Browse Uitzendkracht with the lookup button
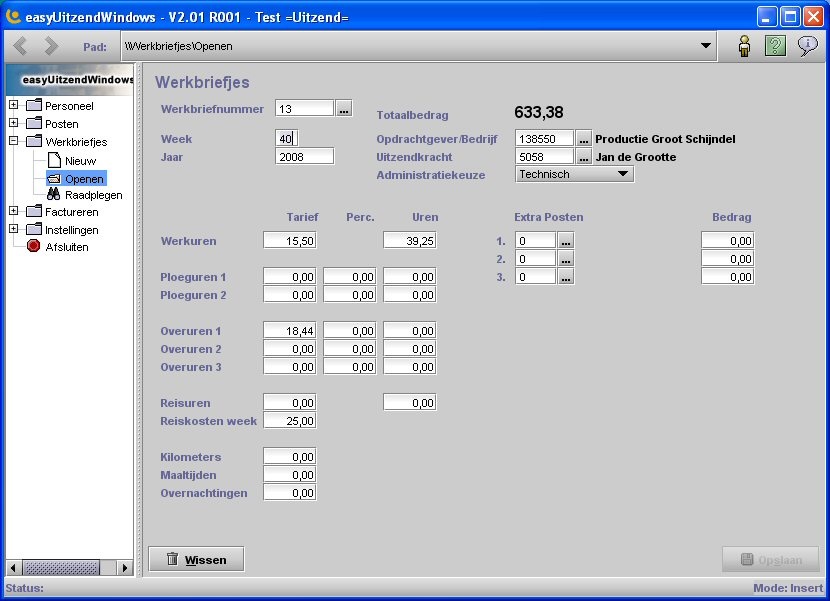The height and width of the screenshot is (601, 830). point(583,157)
